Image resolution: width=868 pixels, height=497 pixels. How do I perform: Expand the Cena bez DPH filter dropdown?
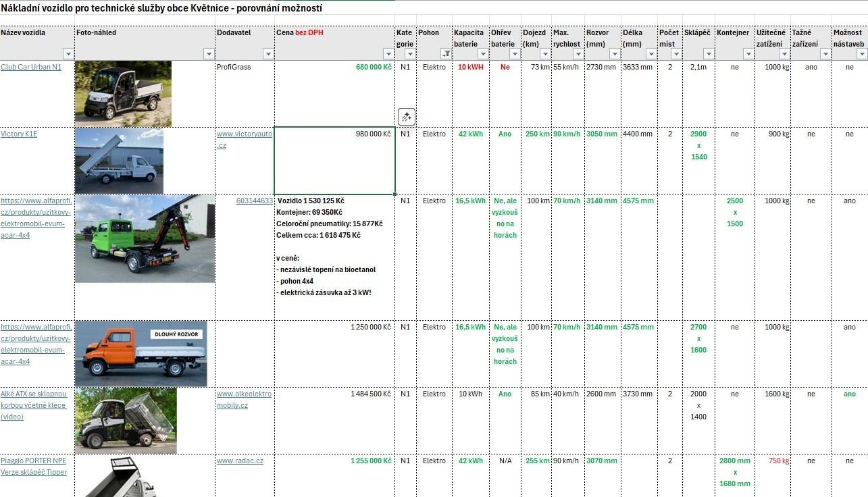(x=388, y=54)
